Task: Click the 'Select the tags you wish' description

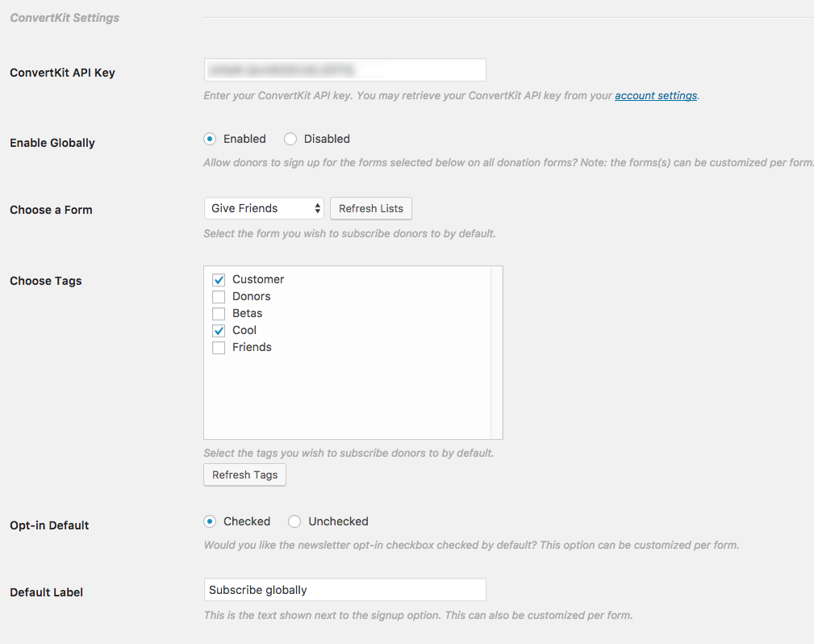Action: tap(349, 453)
